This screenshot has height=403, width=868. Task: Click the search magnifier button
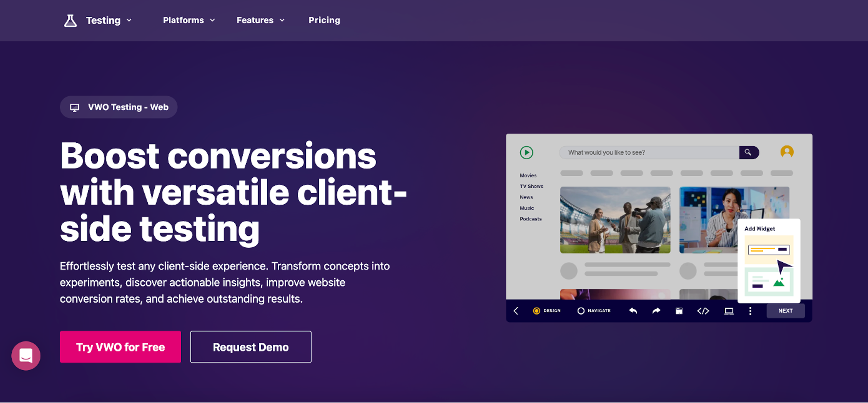(749, 153)
